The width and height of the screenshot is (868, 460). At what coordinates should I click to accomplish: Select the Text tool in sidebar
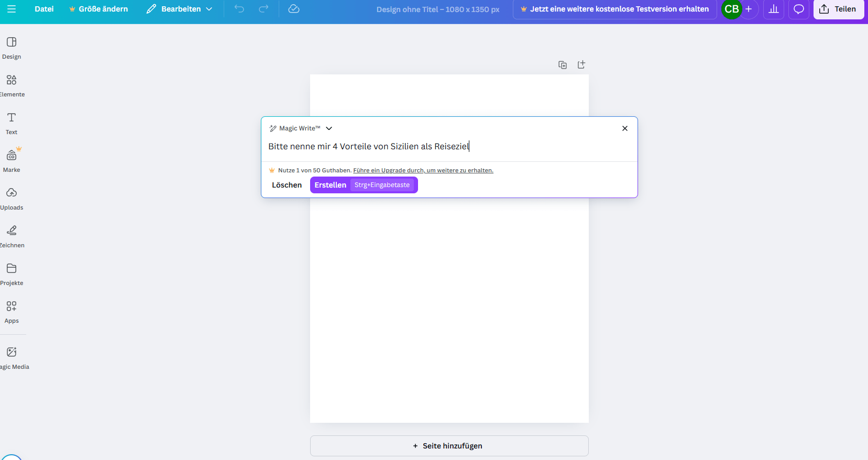(x=12, y=123)
